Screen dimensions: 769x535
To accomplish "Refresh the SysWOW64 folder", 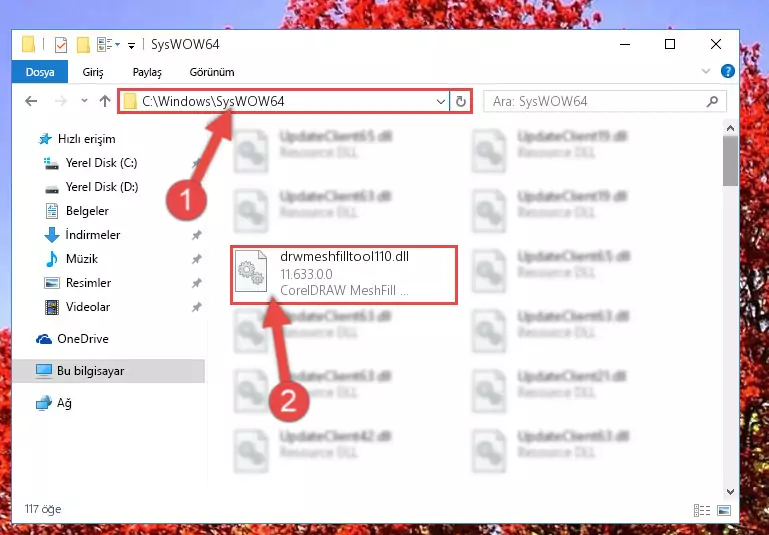I will point(461,102).
